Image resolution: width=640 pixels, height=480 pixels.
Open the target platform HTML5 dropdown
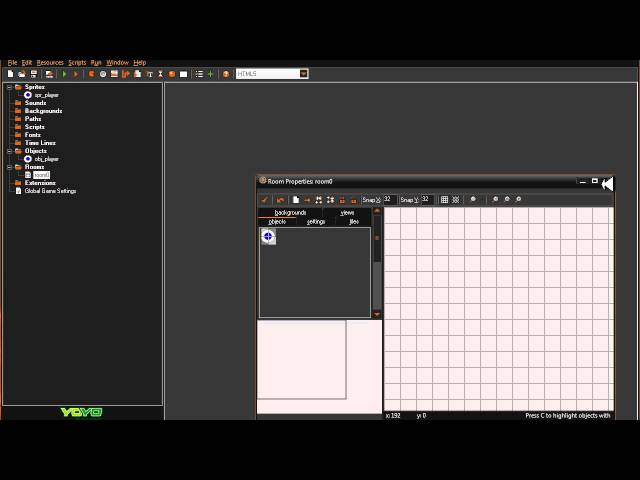coord(304,73)
